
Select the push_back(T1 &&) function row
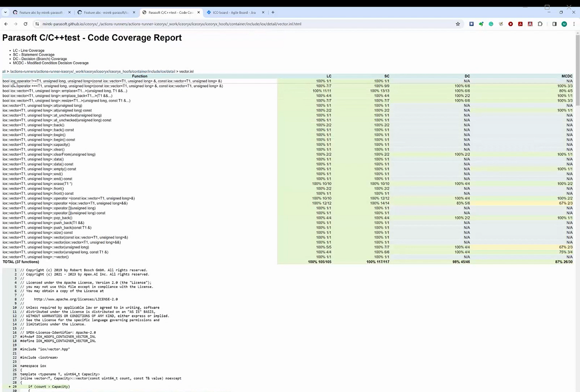pos(287,223)
